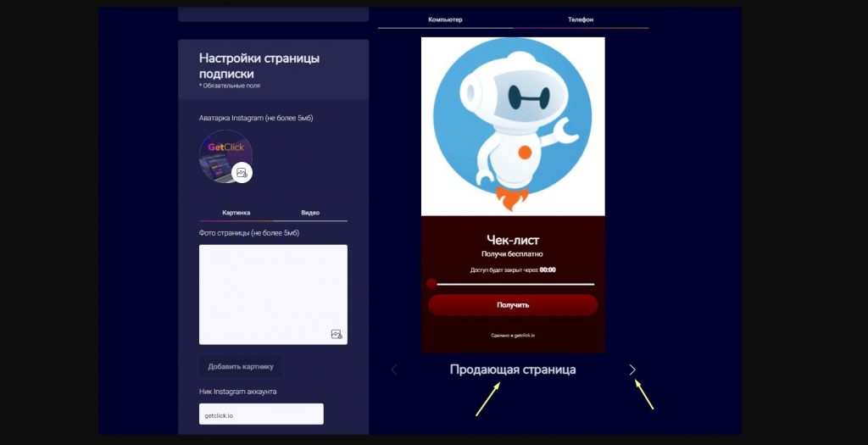
Task: Click the Продающая страница title
Action: click(x=513, y=370)
